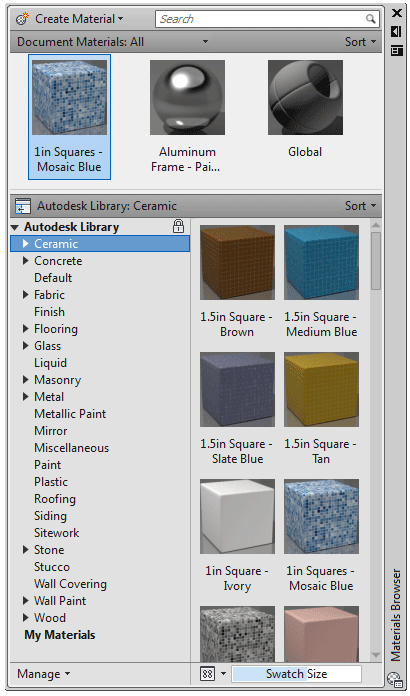
Task: Expand the Concrete category
Action: [26, 261]
